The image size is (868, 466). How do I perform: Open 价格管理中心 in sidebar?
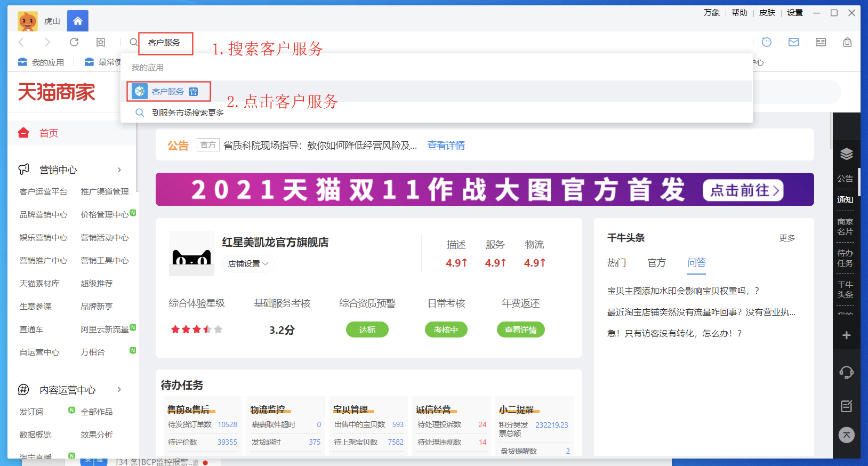(x=105, y=214)
